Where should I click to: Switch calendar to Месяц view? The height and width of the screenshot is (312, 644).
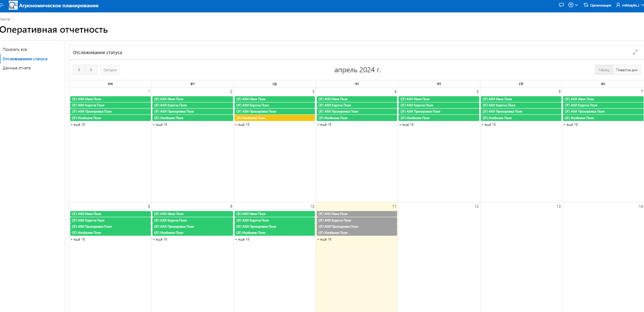tap(604, 70)
